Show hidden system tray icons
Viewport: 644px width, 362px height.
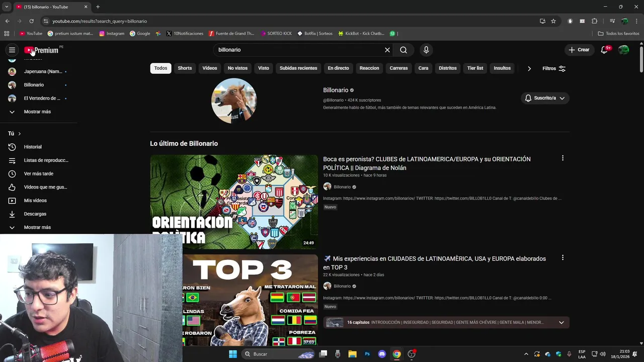tap(526, 354)
